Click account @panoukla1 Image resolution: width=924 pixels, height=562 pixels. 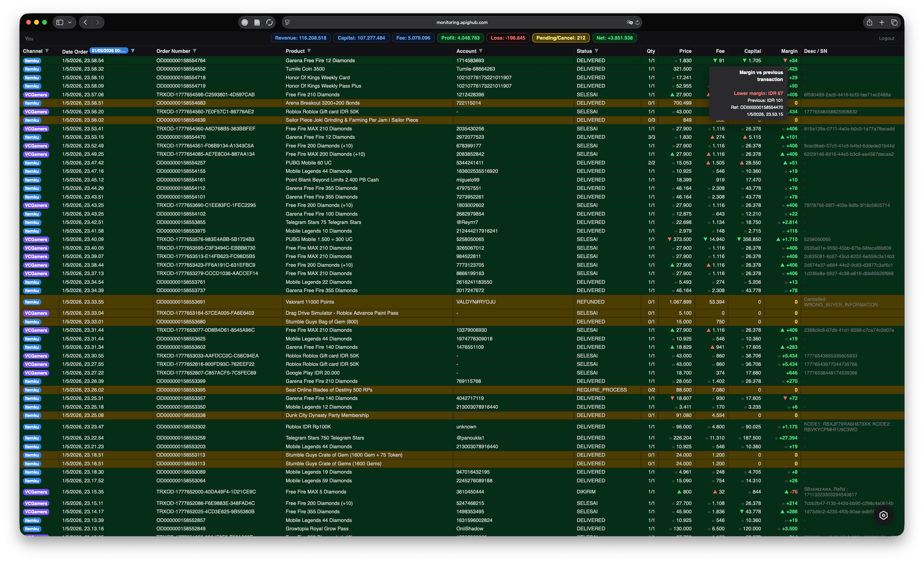[x=470, y=438]
